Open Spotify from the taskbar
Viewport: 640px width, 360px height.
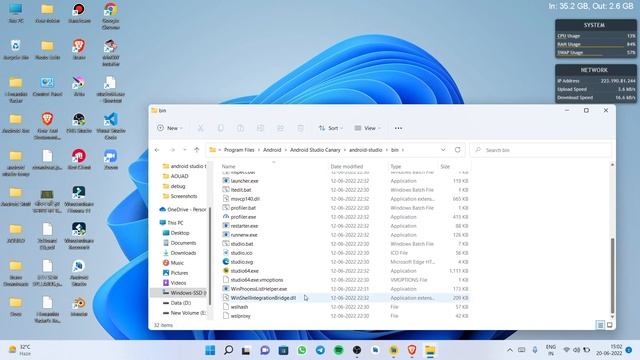(339, 350)
